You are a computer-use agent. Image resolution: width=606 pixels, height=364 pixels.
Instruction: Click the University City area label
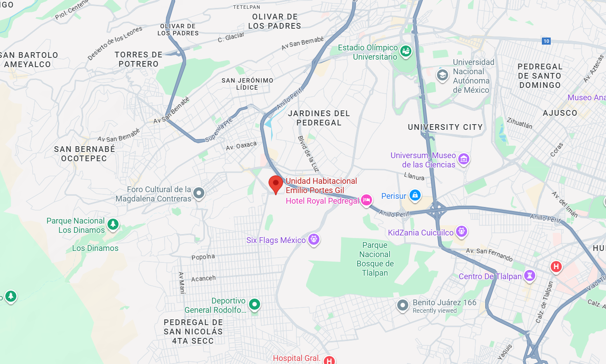coord(445,127)
